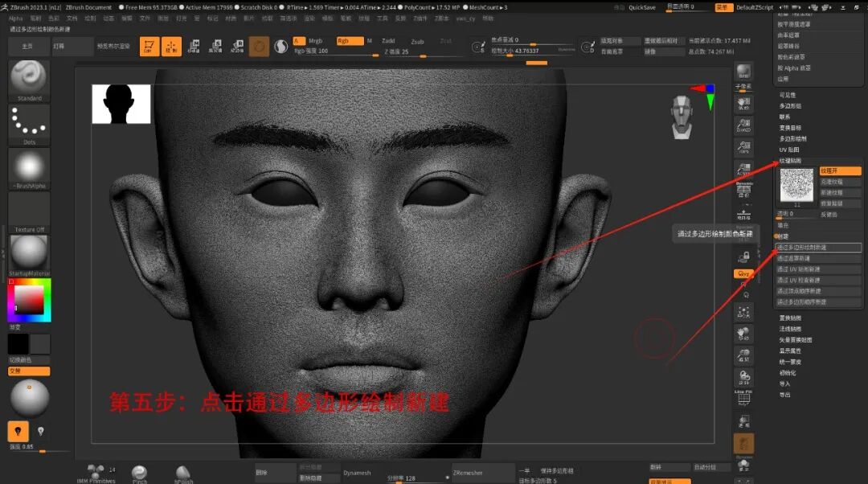This screenshot has width=868, height=484.
Task: Enable Zsub sculpting mode
Action: click(417, 41)
